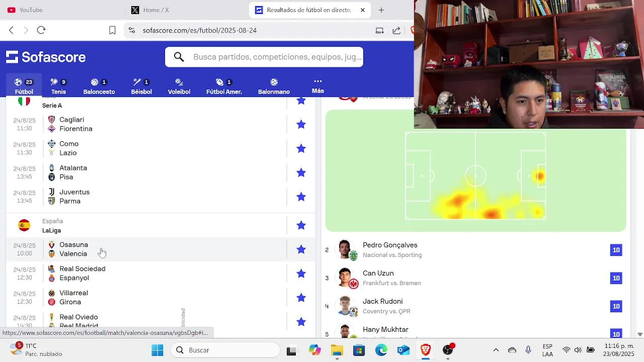Open the Voleibol tab
The image size is (644, 362).
pos(179,86)
